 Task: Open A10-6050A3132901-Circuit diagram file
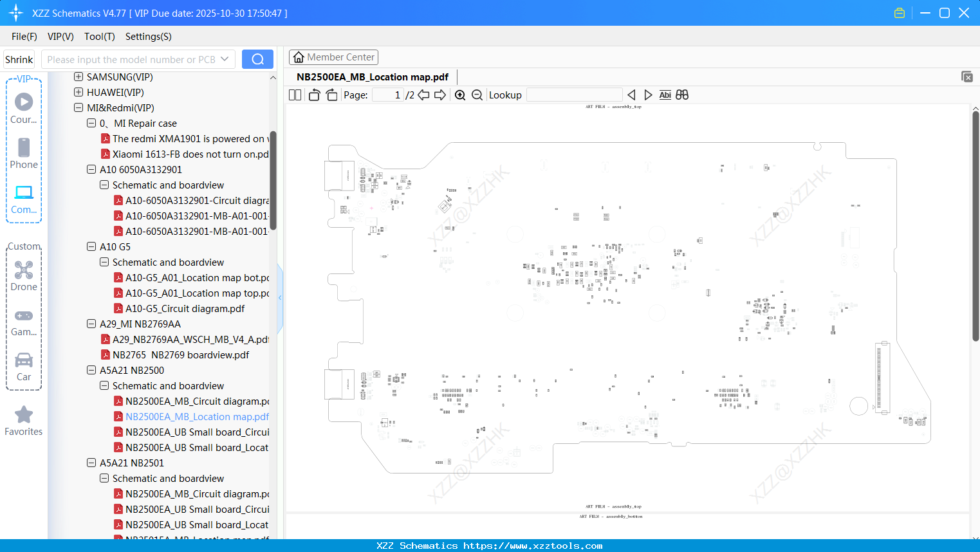pos(191,201)
